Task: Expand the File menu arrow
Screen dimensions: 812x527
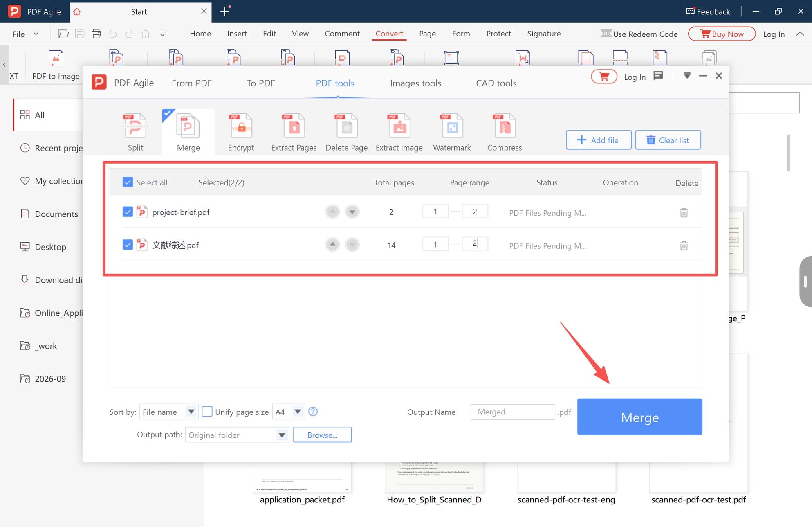Action: [x=36, y=34]
